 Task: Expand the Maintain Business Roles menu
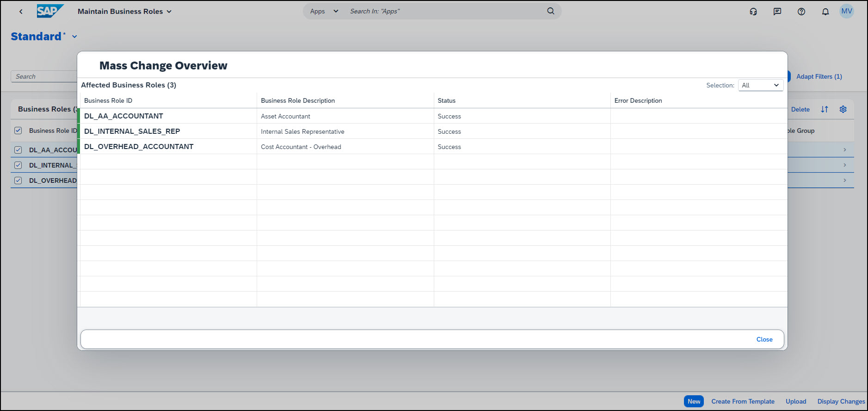(x=169, y=12)
